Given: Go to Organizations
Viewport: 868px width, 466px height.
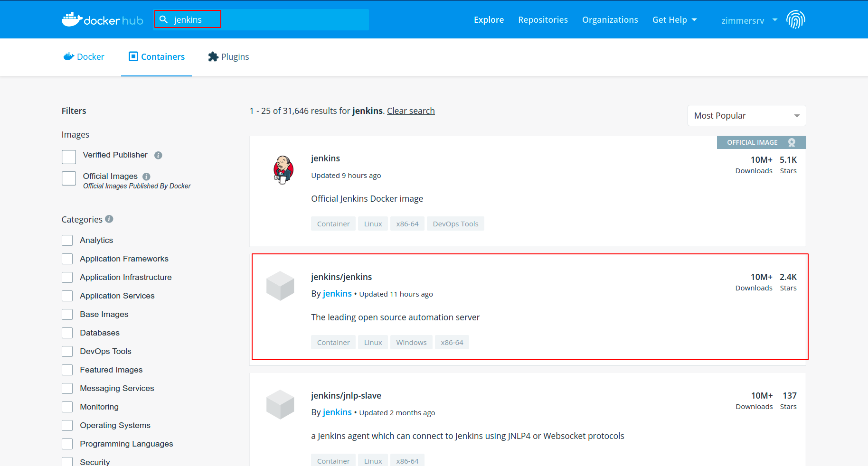Looking at the screenshot, I should tap(610, 20).
